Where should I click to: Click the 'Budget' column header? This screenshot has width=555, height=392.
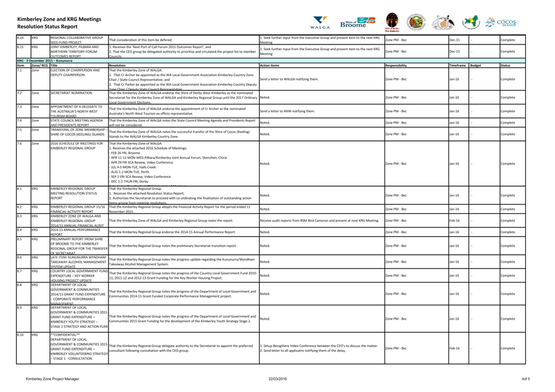pos(475,66)
